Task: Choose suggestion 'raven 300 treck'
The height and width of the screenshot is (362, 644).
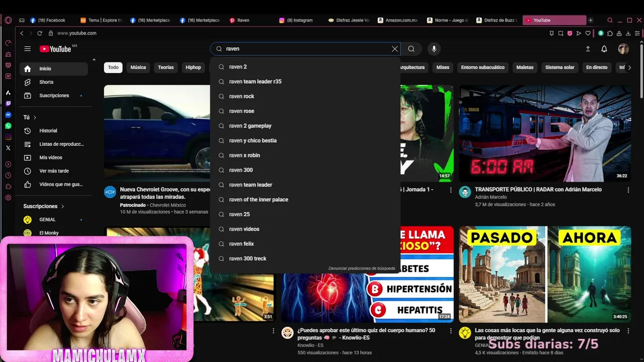Action: coord(305,258)
